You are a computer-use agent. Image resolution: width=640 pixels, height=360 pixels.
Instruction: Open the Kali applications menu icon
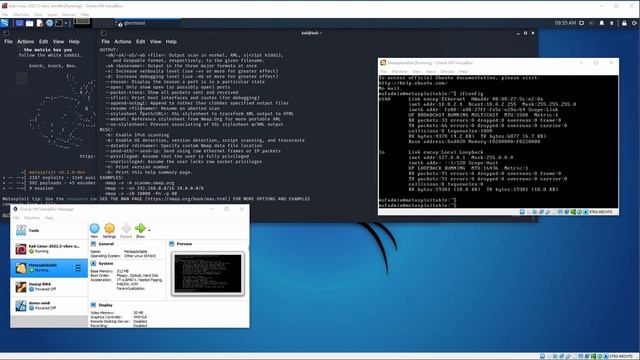point(4,23)
